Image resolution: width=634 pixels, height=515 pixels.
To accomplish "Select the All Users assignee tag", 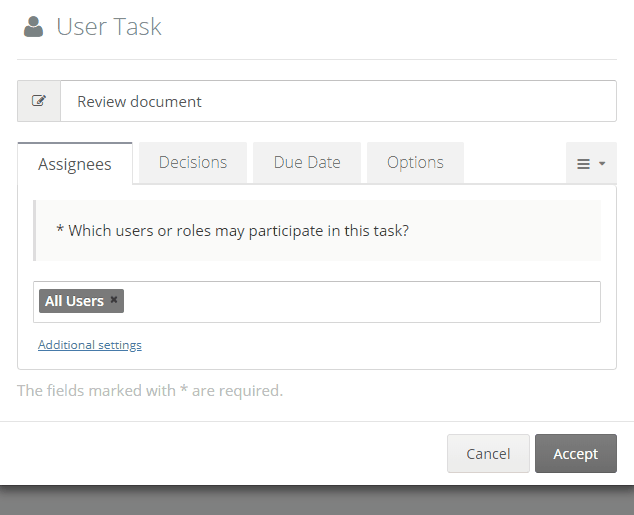I will point(74,301).
